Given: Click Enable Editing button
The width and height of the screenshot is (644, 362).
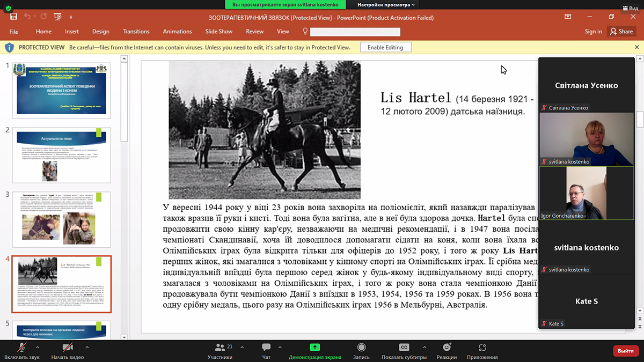Looking at the screenshot, I should (385, 47).
